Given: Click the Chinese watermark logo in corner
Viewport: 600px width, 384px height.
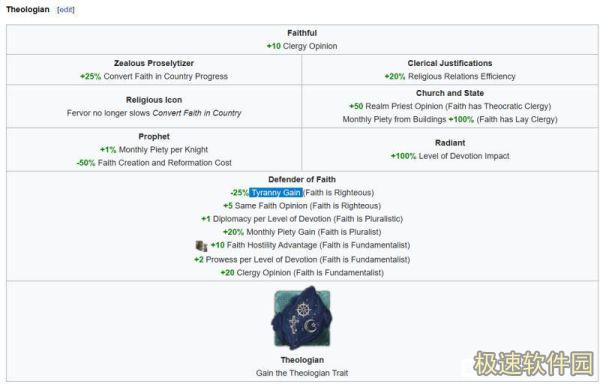Looking at the screenshot, I should pyautogui.click(x=534, y=364).
